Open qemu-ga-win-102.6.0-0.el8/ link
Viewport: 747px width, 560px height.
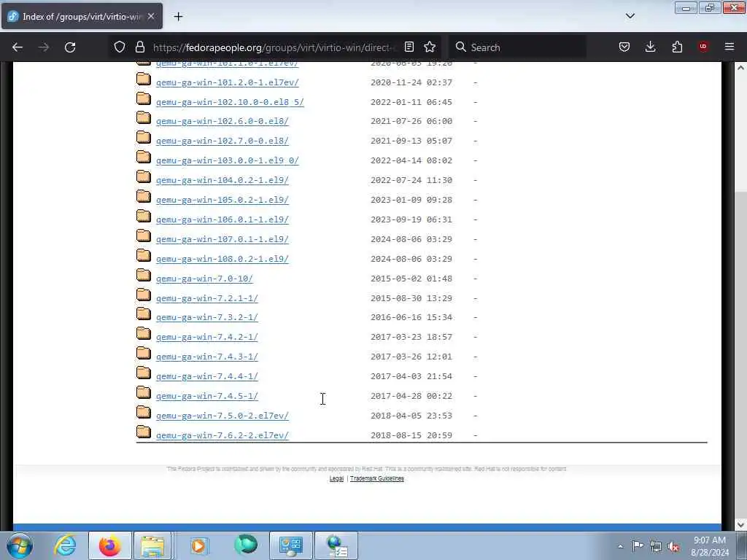[222, 122]
